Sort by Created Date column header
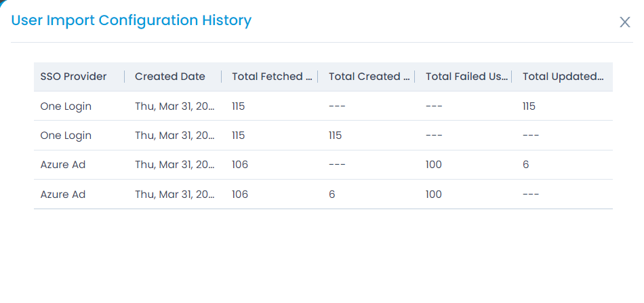 click(x=170, y=77)
